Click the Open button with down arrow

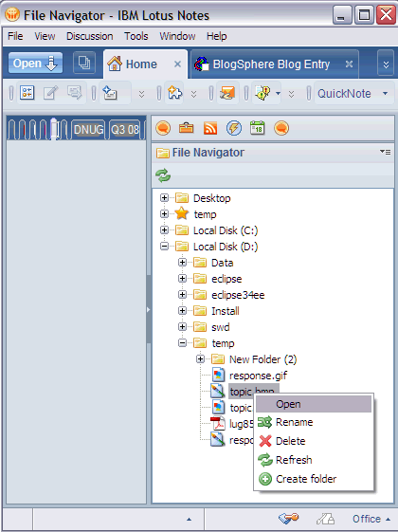[35, 64]
